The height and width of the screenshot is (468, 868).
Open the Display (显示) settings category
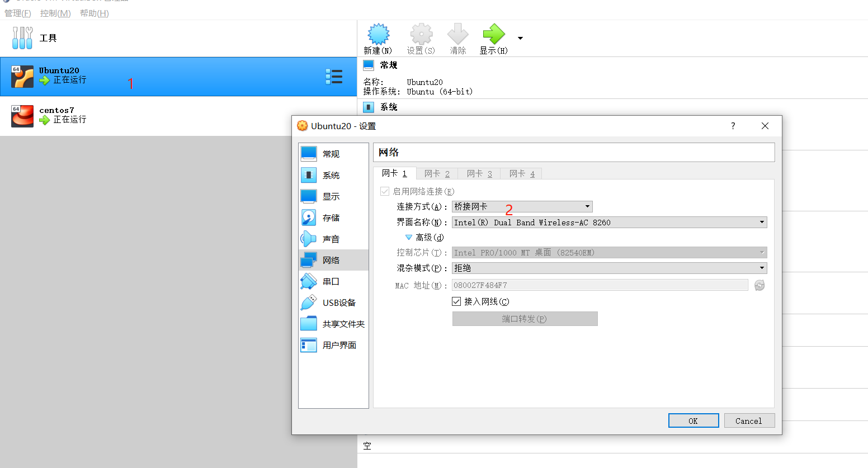[x=333, y=196]
